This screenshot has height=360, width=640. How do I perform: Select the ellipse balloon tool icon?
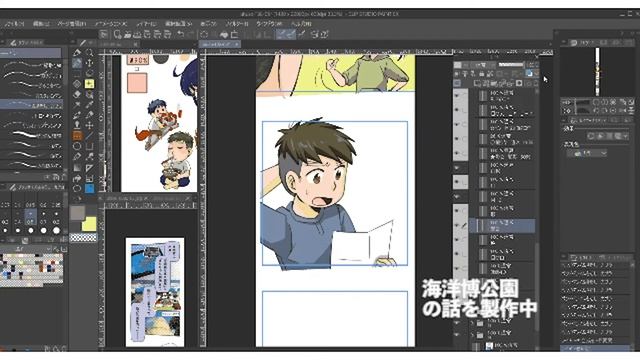pyautogui.click(x=77, y=146)
